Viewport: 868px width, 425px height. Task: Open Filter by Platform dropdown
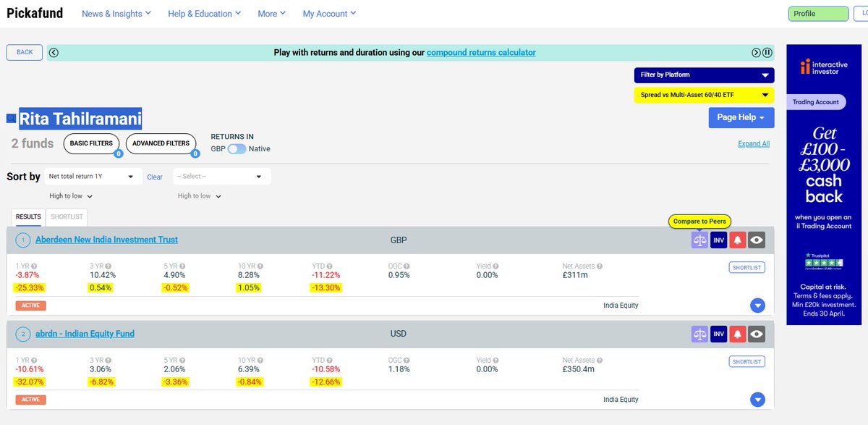coord(704,75)
